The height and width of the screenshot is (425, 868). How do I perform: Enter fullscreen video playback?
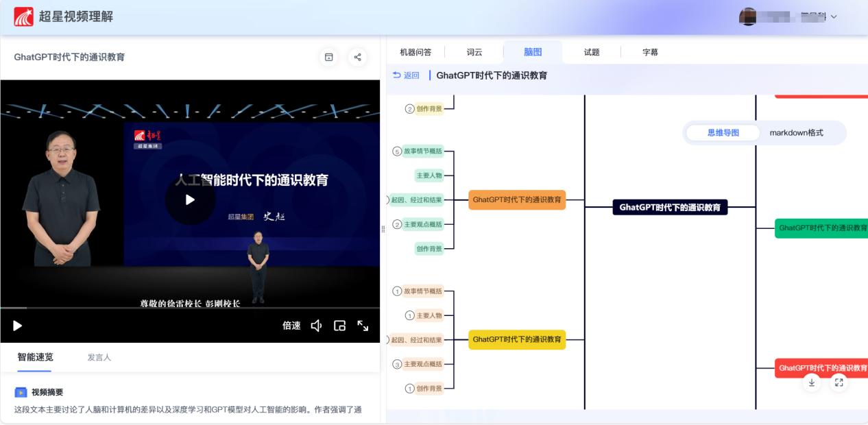[363, 326]
